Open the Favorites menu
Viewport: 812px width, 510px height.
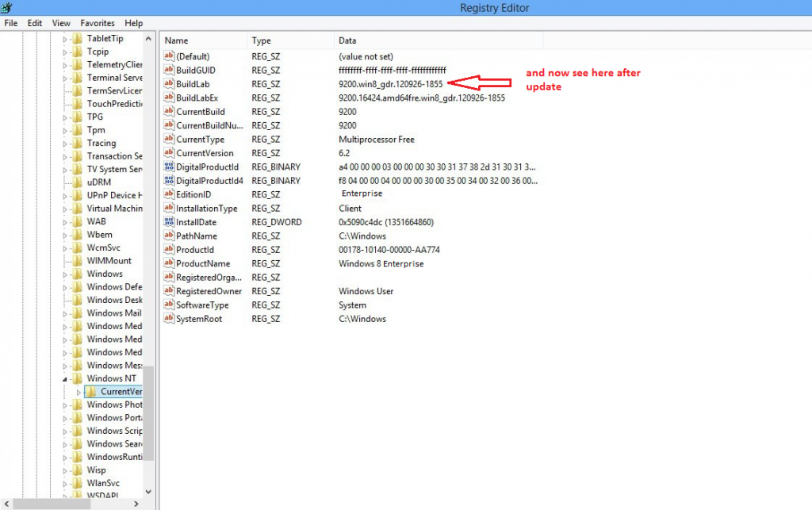pos(98,23)
